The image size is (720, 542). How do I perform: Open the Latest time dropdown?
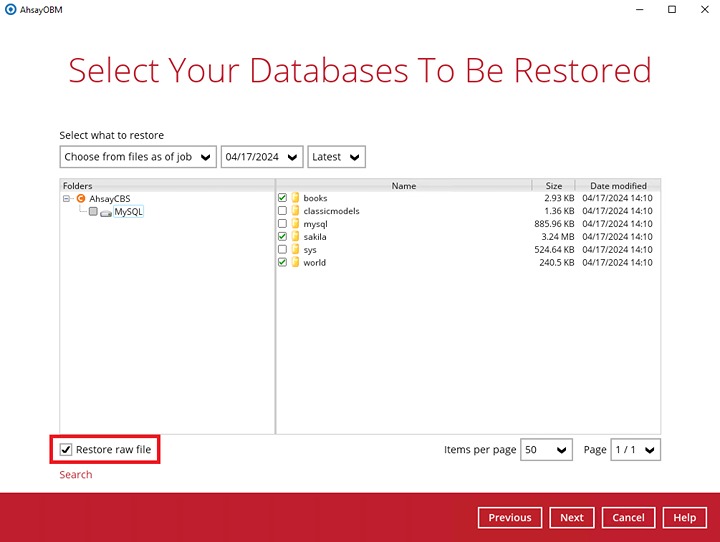pyautogui.click(x=337, y=157)
